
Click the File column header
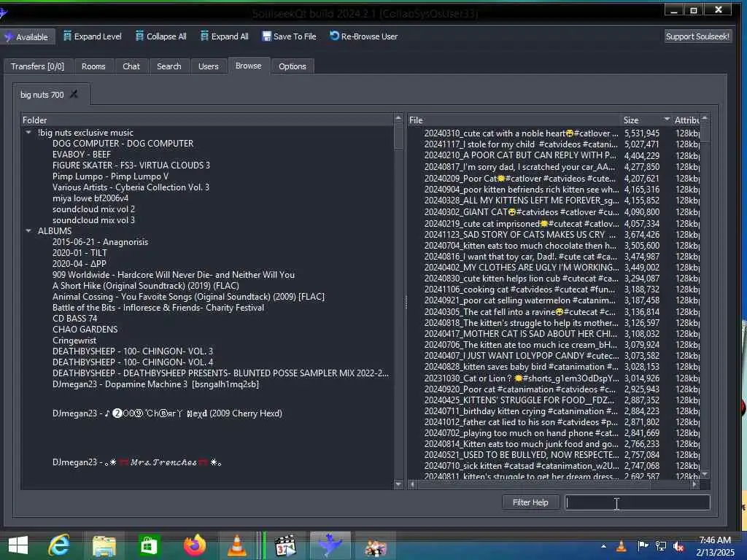coord(514,120)
